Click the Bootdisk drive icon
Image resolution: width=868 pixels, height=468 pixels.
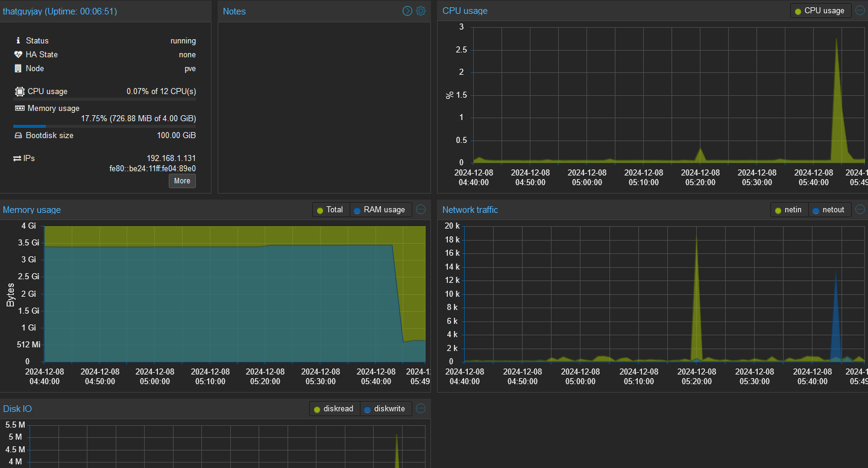pos(18,135)
